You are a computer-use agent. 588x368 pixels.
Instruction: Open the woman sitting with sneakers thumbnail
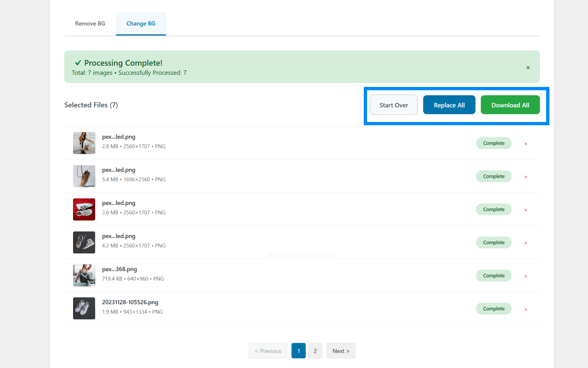click(x=84, y=143)
